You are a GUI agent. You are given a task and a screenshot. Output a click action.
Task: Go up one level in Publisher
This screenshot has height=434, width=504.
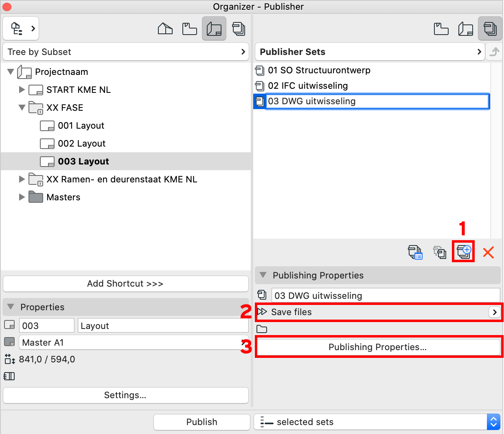(x=494, y=52)
